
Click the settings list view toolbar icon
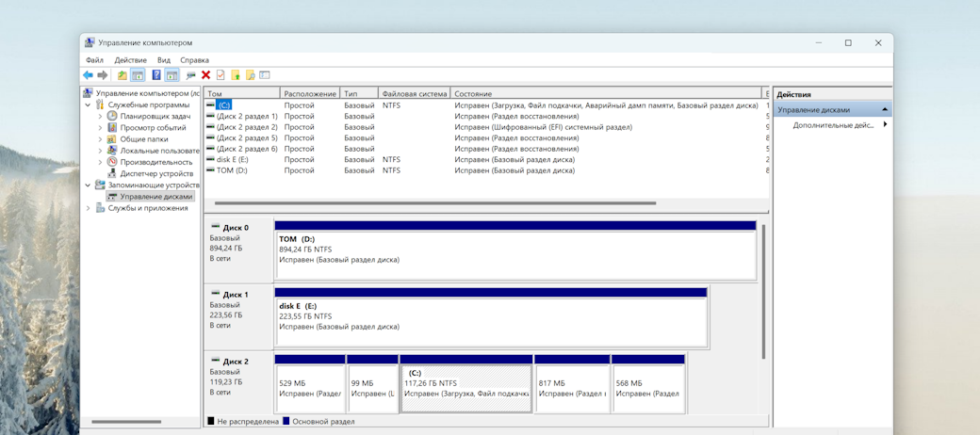pos(265,75)
